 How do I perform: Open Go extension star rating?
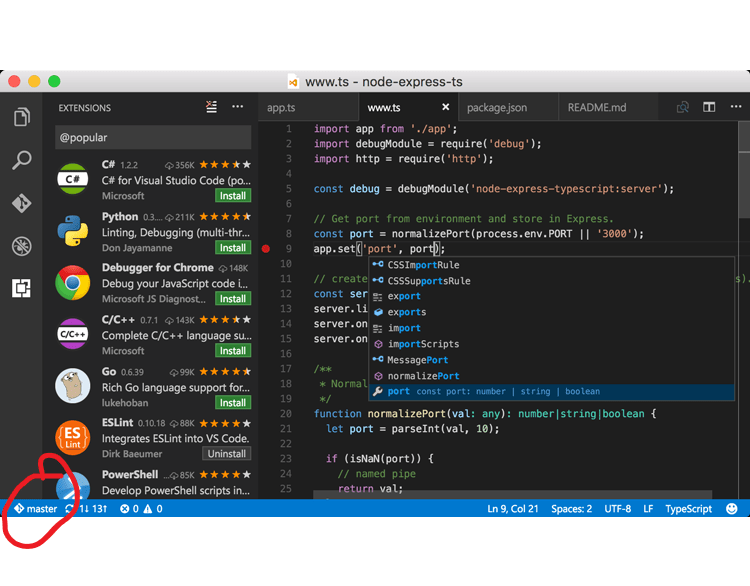(x=224, y=372)
